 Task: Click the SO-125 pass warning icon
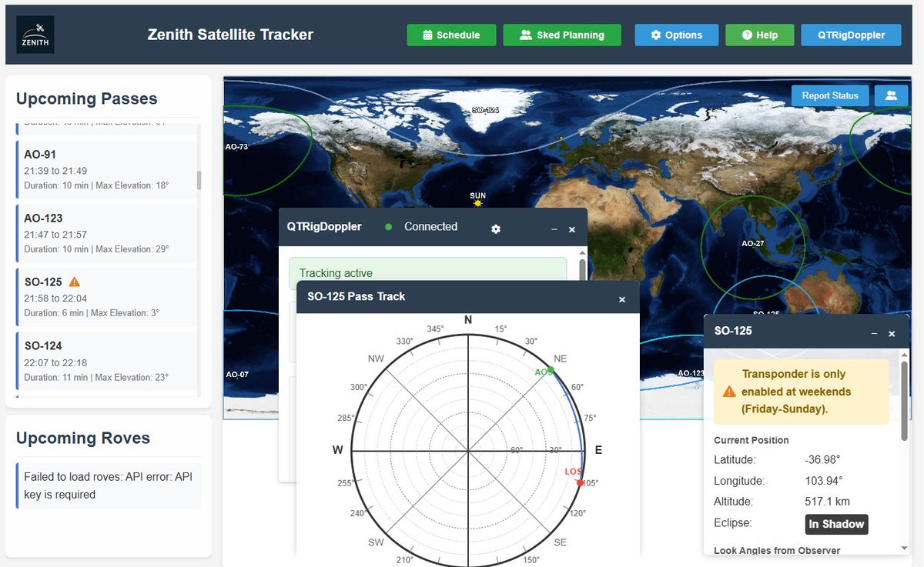(x=75, y=282)
